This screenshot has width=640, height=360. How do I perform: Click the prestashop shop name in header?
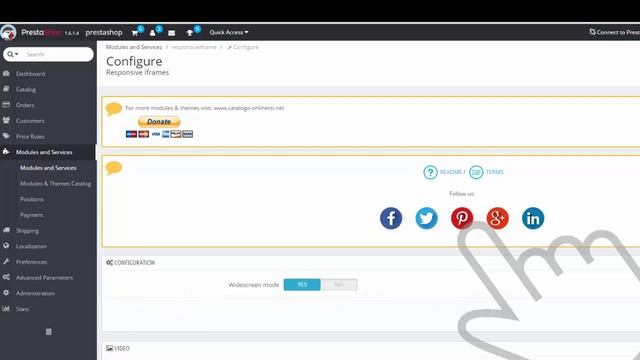pyautogui.click(x=104, y=32)
